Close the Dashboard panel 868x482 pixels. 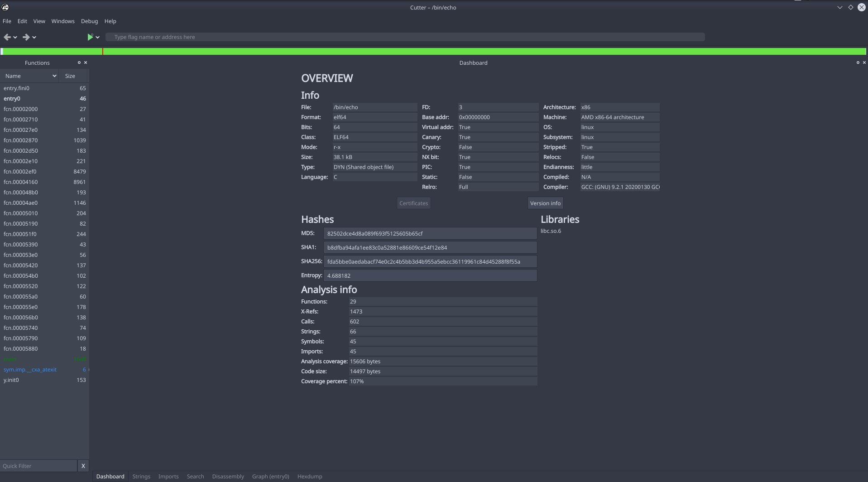(864, 63)
